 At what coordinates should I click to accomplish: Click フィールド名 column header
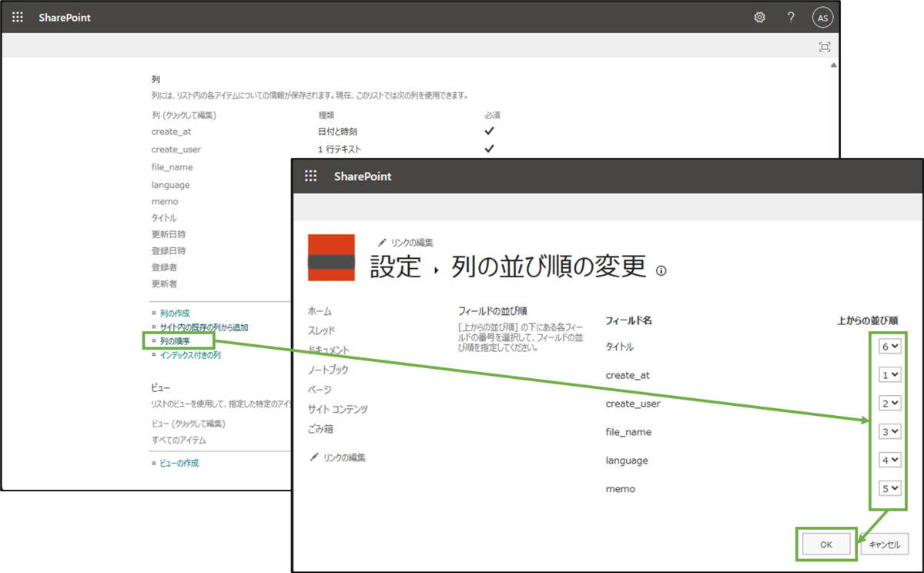(628, 320)
